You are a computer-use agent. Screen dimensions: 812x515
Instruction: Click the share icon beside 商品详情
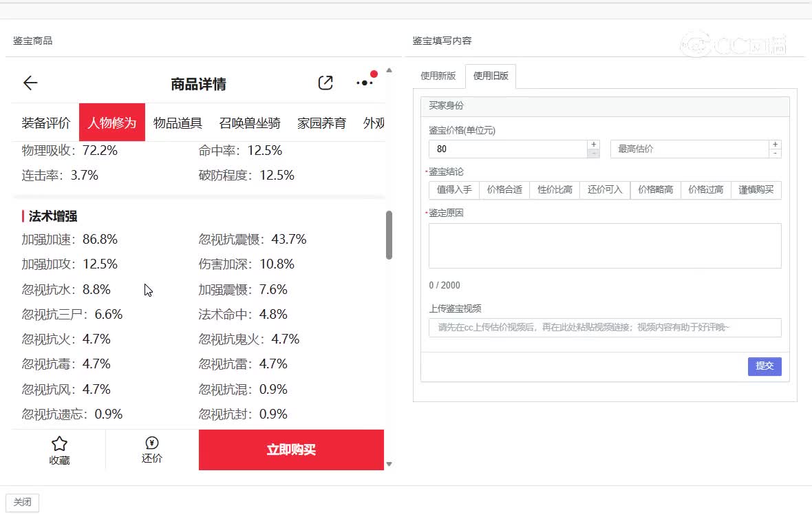click(325, 83)
